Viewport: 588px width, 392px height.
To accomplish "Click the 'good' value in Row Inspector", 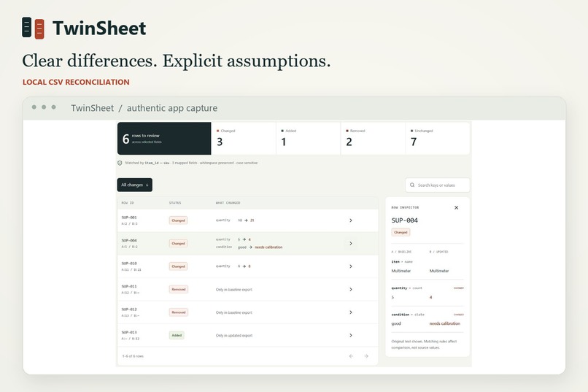I will click(396, 323).
